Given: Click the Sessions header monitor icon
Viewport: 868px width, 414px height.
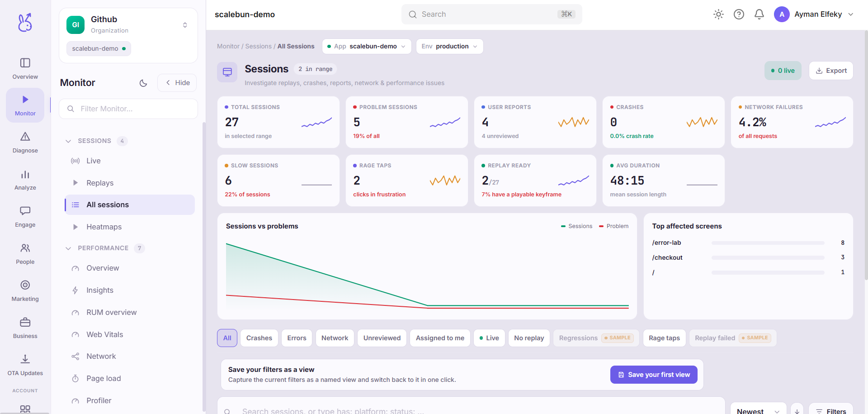Looking at the screenshot, I should (227, 72).
